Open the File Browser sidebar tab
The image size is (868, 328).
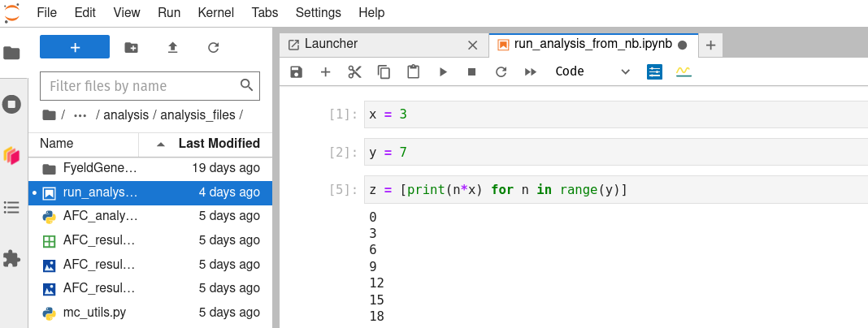[11, 53]
